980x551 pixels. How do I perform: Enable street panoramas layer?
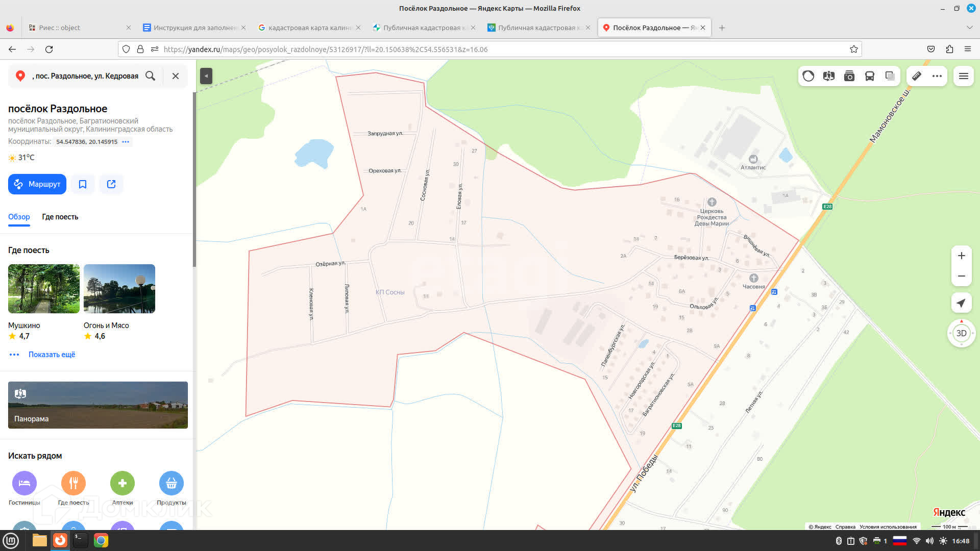pos(829,76)
